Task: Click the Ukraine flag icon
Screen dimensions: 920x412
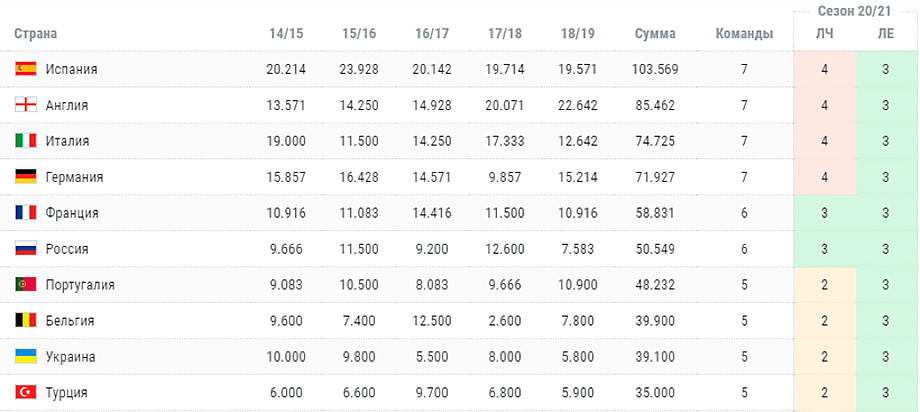Action: 26,356
